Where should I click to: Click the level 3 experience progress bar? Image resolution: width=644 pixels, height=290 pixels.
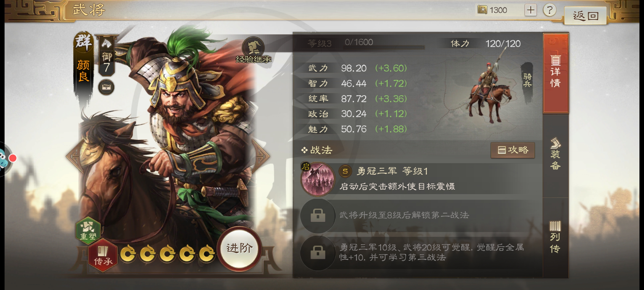(384, 47)
